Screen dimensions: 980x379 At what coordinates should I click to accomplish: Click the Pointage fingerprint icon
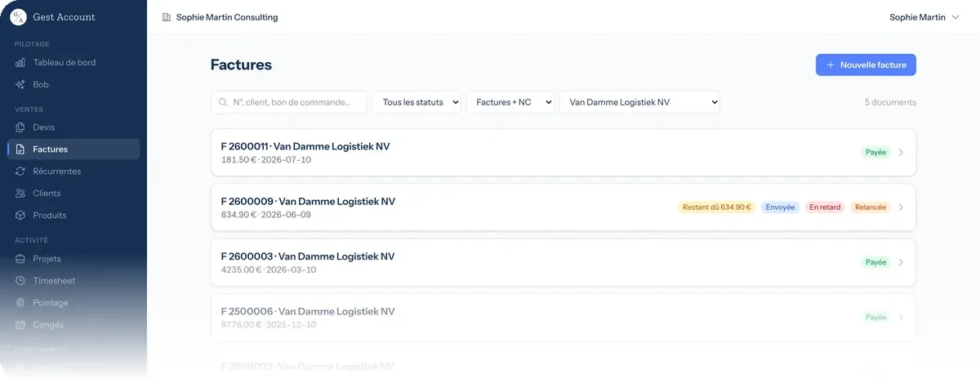20,303
